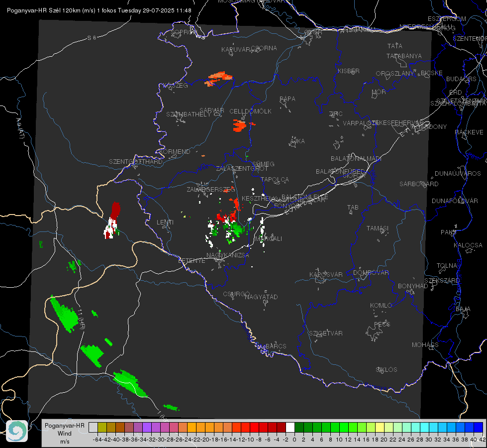This screenshot has height=448, width=487.
Task: Click the SÜMEG town label
Action: [263, 164]
